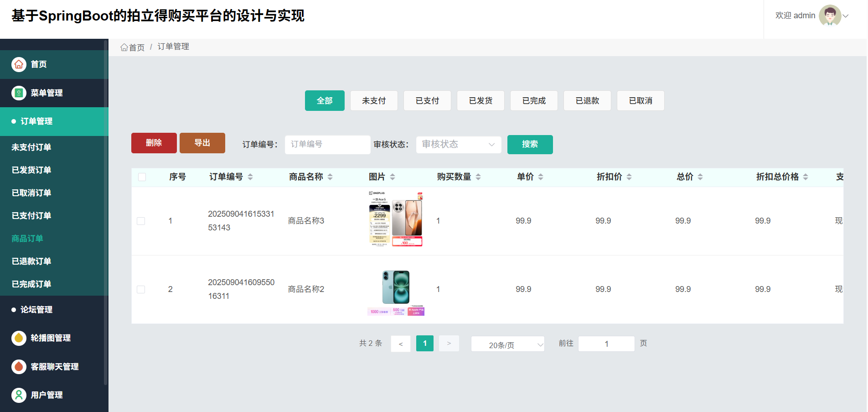Open 已完成订单 in the sidebar
Screen dimensions: 868x412
[54, 284]
